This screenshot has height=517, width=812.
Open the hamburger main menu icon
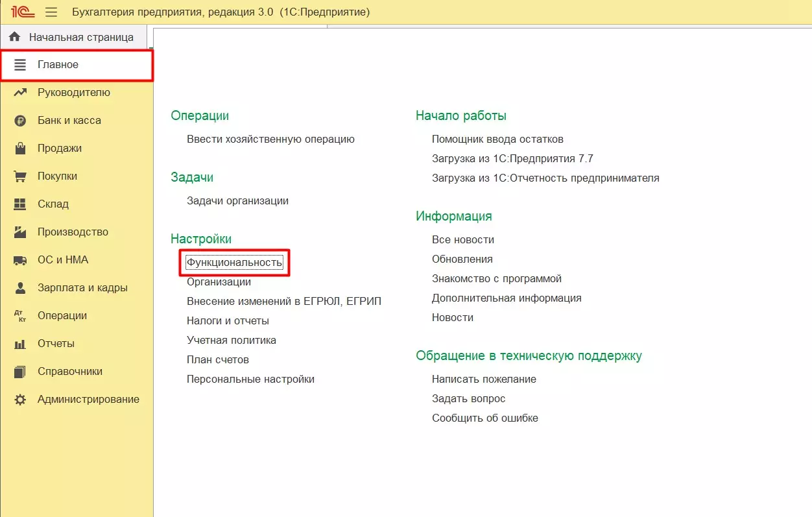[51, 12]
